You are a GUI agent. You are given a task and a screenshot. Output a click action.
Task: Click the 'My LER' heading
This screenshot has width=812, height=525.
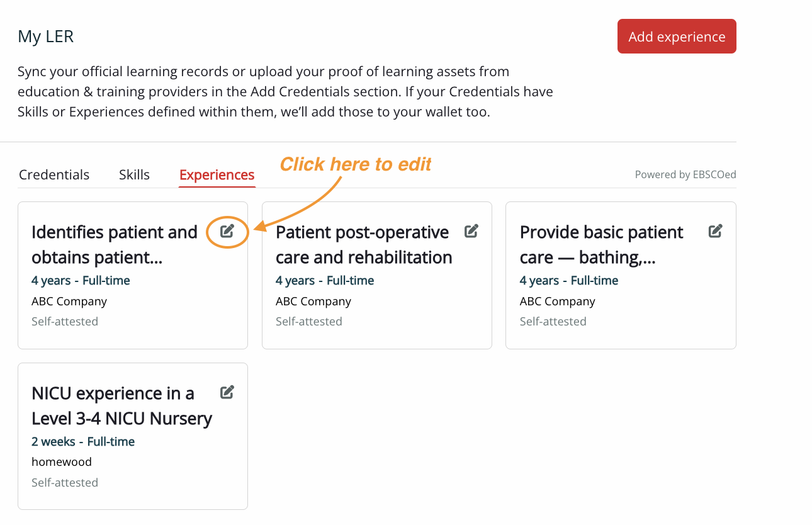pos(46,37)
